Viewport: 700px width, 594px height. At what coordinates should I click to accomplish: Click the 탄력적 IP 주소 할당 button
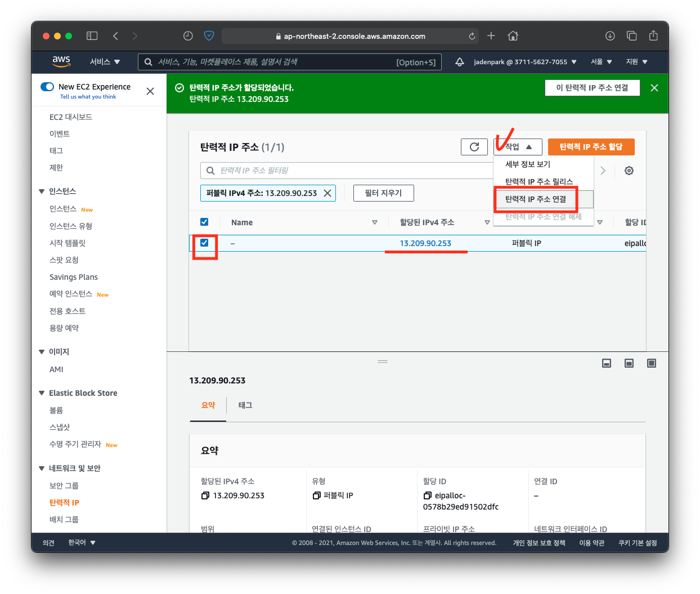point(591,147)
